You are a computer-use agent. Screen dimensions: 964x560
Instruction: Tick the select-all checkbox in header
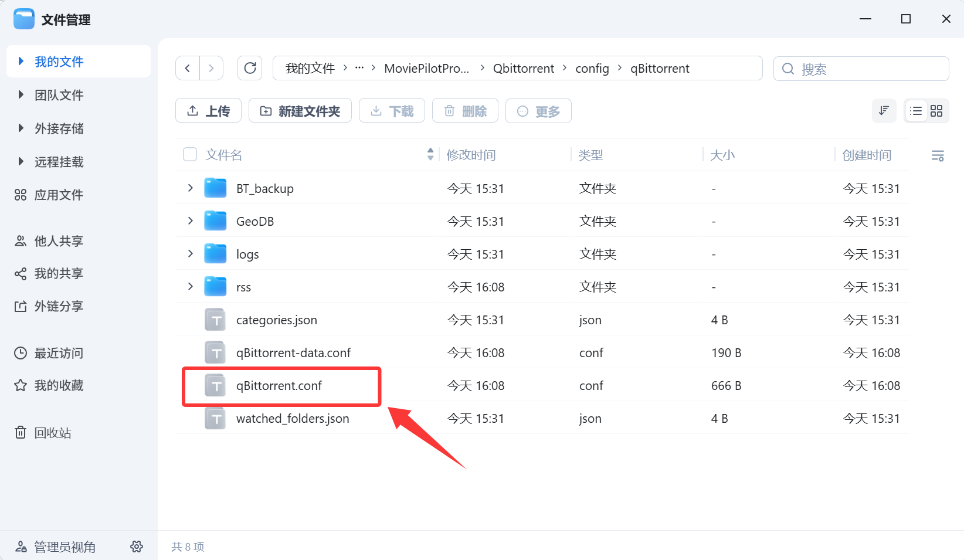[x=190, y=154]
